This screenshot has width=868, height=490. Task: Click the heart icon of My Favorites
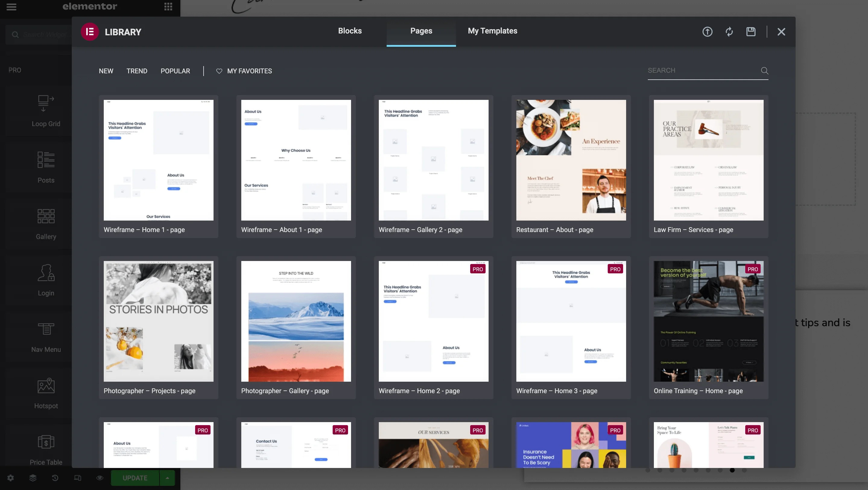coord(219,71)
